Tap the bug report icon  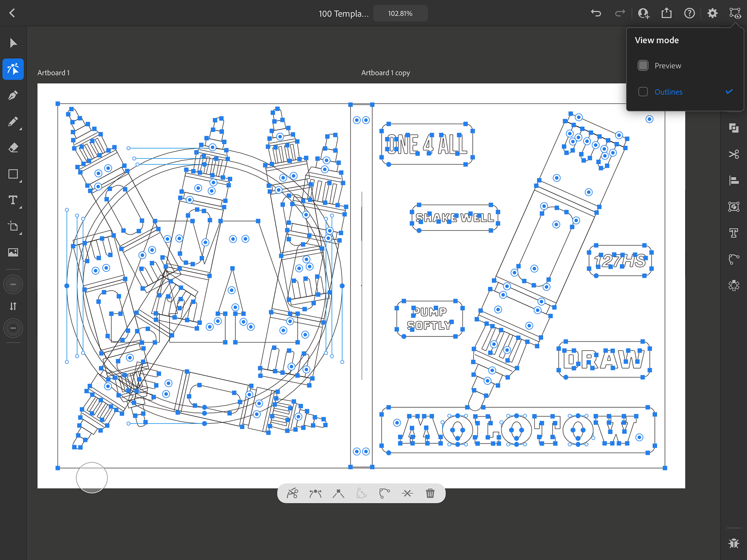734,543
